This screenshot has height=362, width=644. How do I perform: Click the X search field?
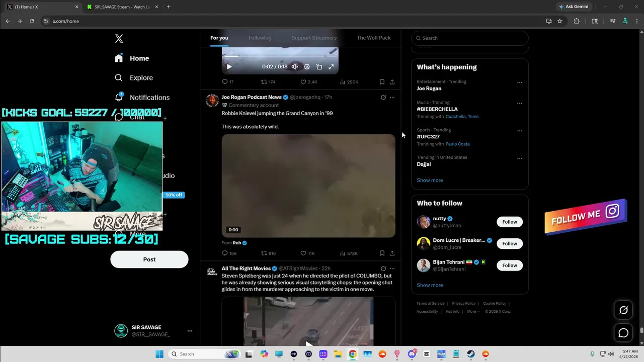(470, 38)
